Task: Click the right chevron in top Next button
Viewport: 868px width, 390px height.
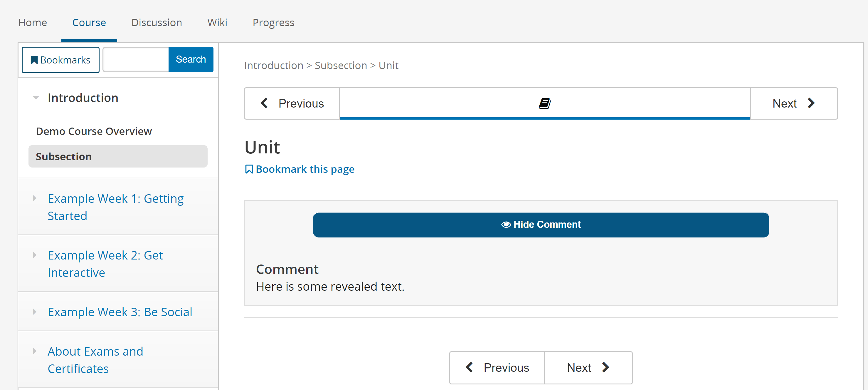Action: [811, 103]
